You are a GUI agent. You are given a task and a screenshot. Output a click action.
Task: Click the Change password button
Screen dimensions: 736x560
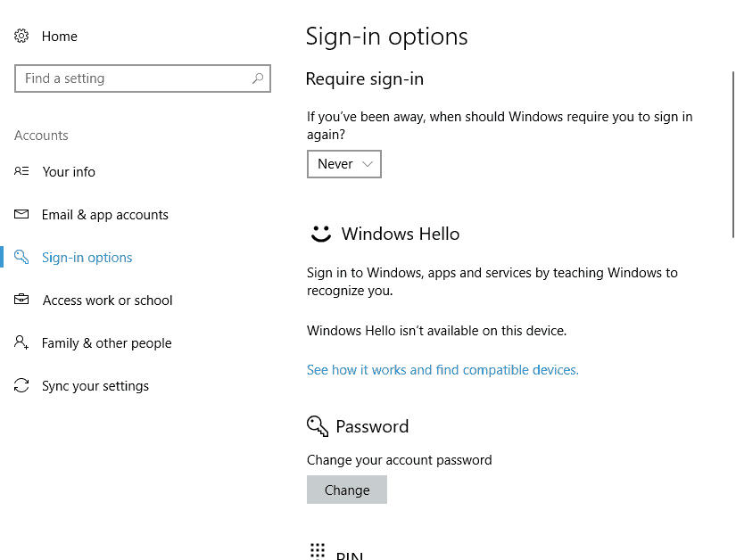[x=347, y=490]
